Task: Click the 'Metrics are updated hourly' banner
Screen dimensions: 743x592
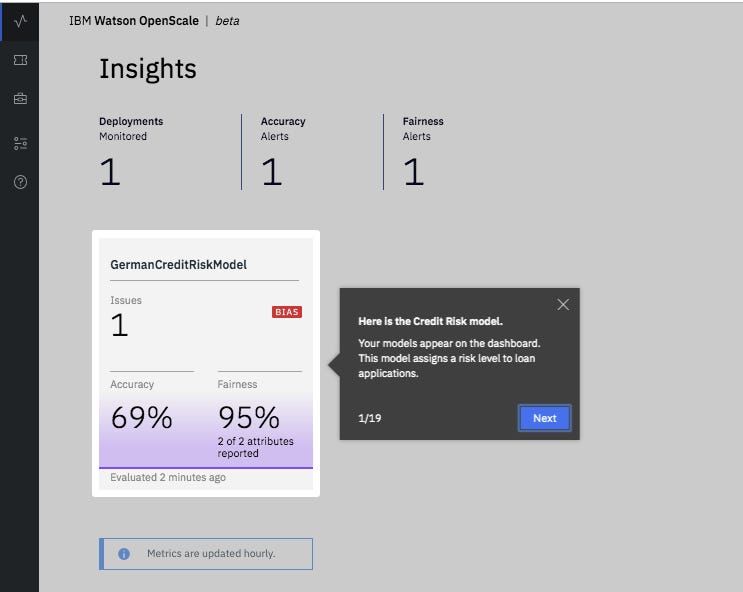Action: tap(210, 553)
